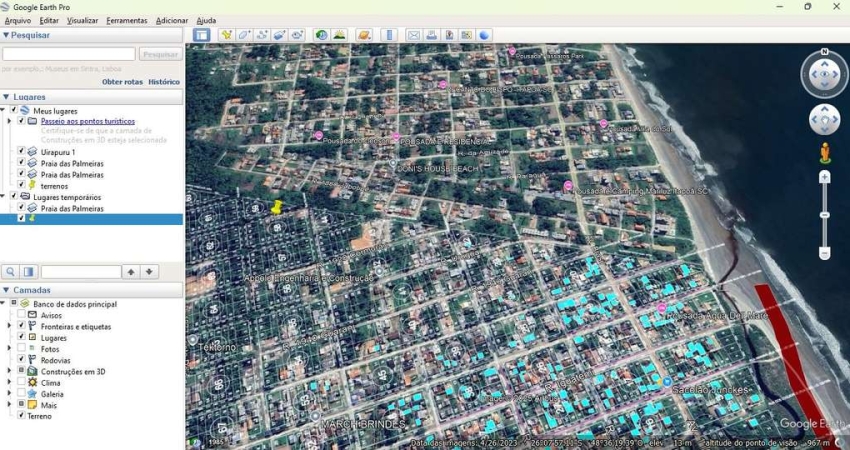
Task: Click the split panel icon beside the magnifier
Action: click(28, 272)
